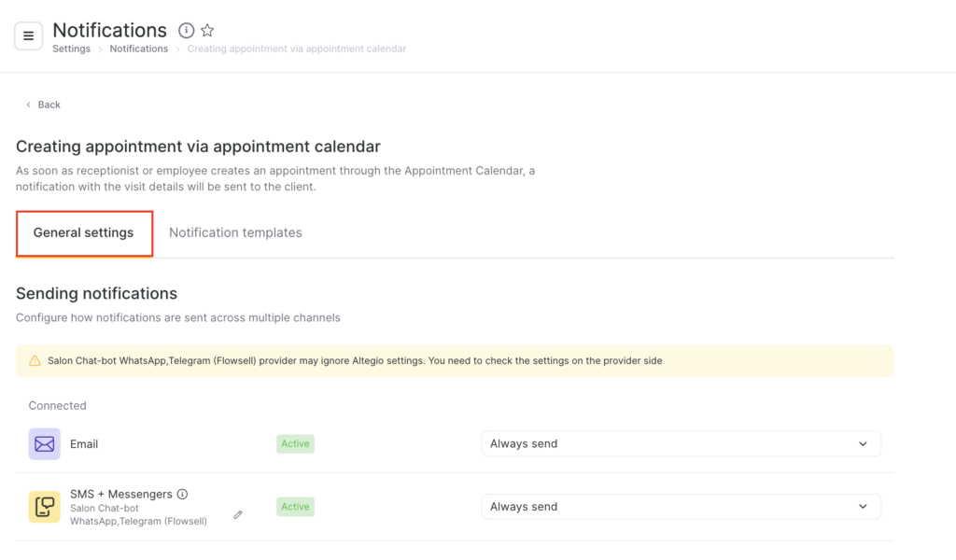Switch to the General settings tab
956x560 pixels.
tap(84, 233)
